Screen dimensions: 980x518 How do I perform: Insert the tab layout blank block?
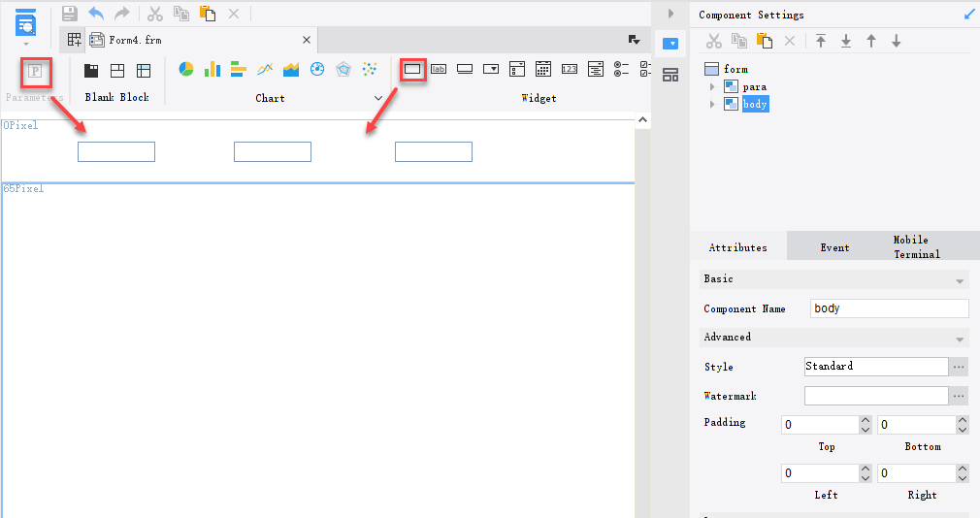click(x=117, y=71)
